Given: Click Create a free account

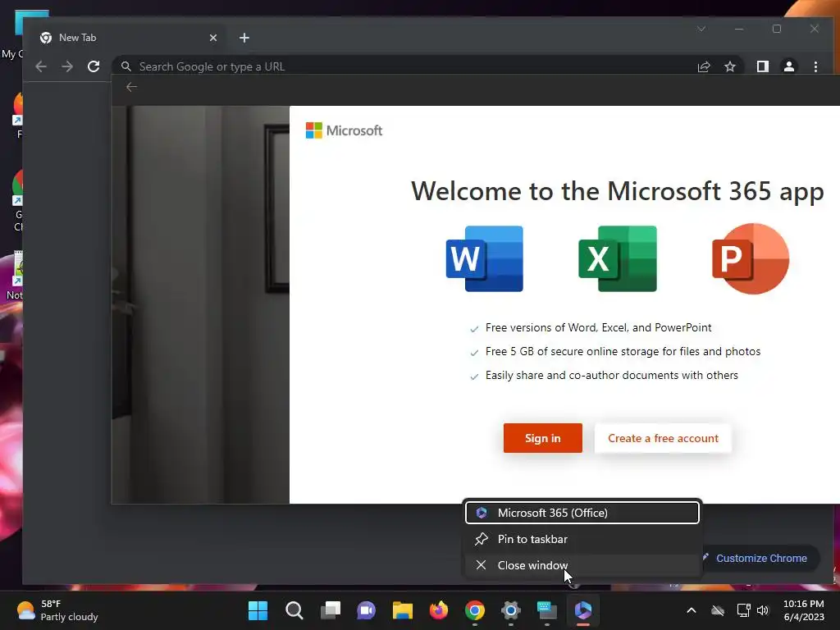Looking at the screenshot, I should point(663,438).
